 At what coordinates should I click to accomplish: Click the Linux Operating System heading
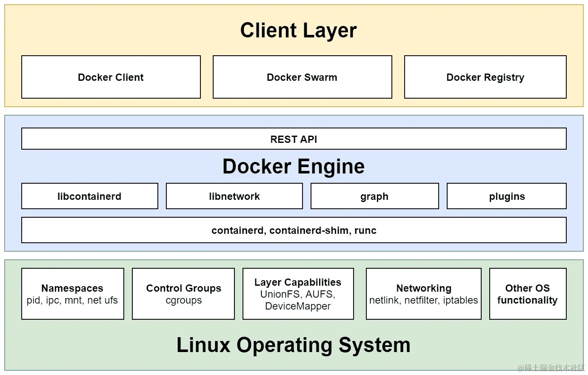coord(294,345)
